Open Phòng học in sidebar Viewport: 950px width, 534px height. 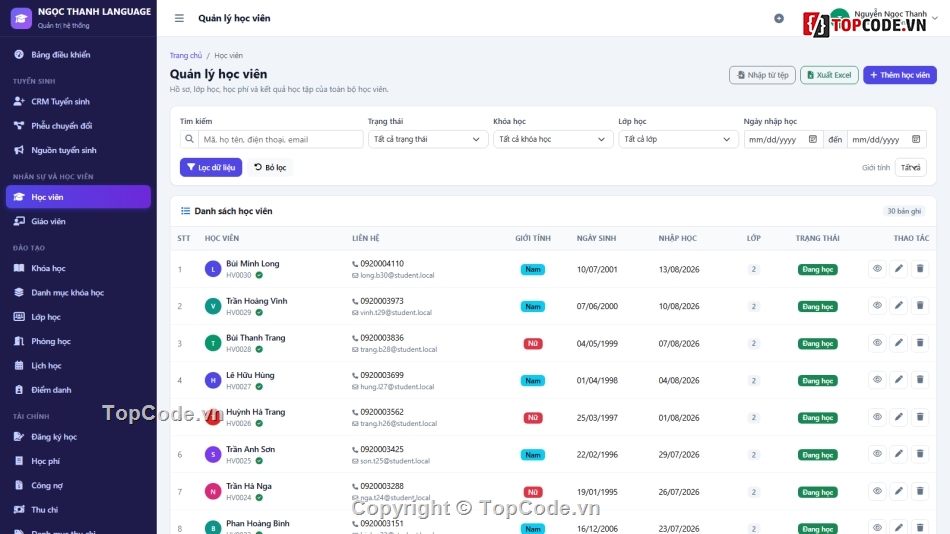78,341
